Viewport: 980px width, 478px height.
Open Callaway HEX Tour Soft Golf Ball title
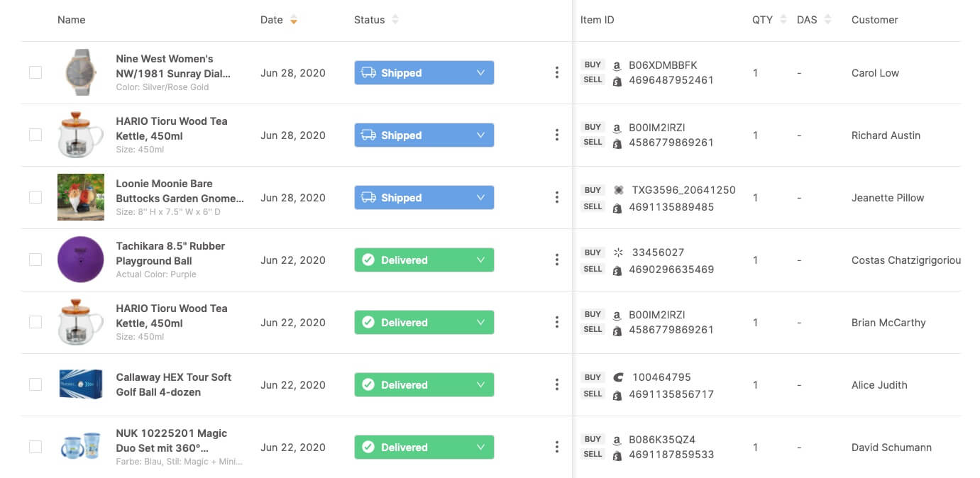174,384
